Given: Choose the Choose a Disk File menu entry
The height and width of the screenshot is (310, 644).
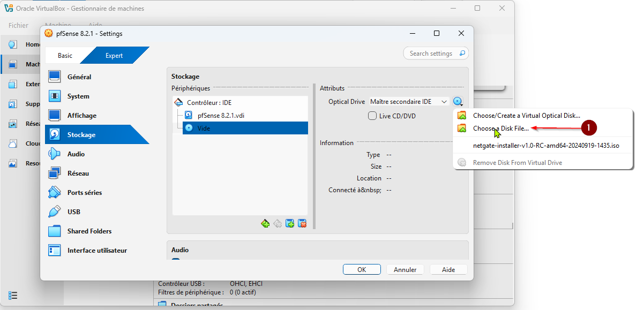Looking at the screenshot, I should (x=500, y=128).
